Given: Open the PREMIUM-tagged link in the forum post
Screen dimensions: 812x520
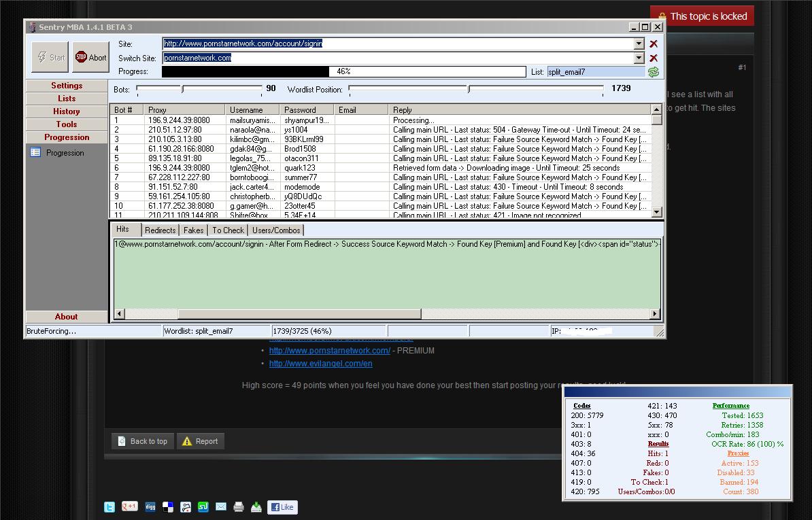Looking at the screenshot, I should (x=329, y=350).
